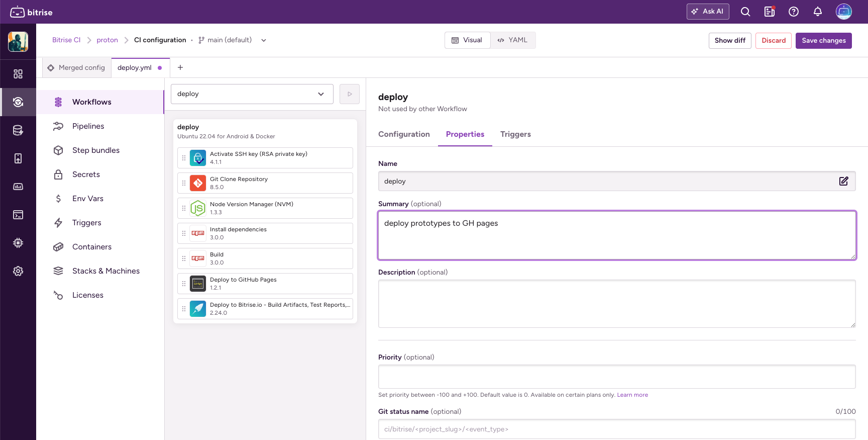The image size is (868, 440).
Task: Click the run workflow play button
Action: (x=350, y=94)
